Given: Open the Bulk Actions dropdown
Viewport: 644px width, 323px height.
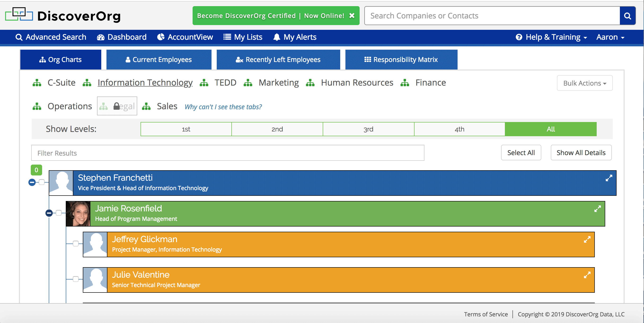Looking at the screenshot, I should pyautogui.click(x=585, y=83).
